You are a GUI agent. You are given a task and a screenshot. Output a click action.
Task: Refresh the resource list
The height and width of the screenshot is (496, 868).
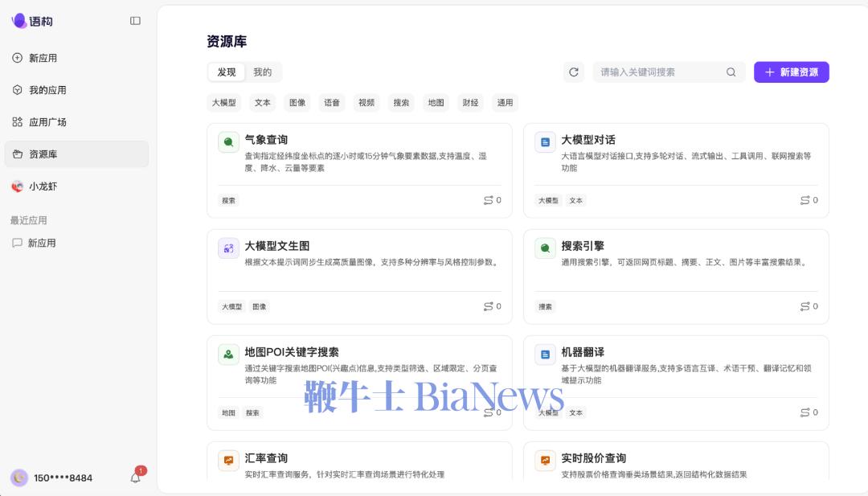pyautogui.click(x=574, y=72)
